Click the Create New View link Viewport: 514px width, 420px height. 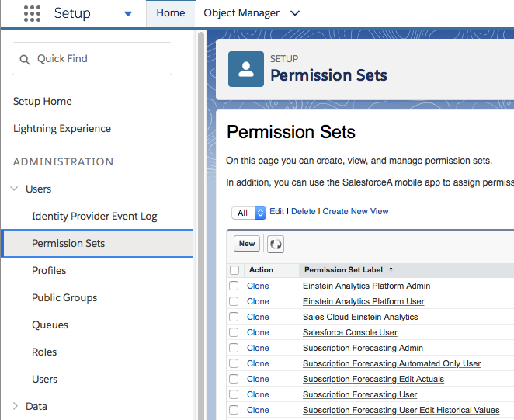(356, 211)
